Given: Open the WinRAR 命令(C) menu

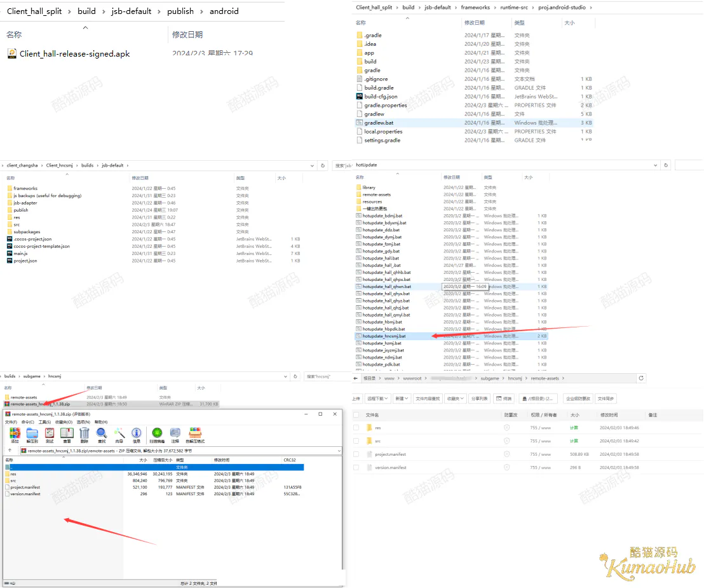Looking at the screenshot, I should click(27, 422).
